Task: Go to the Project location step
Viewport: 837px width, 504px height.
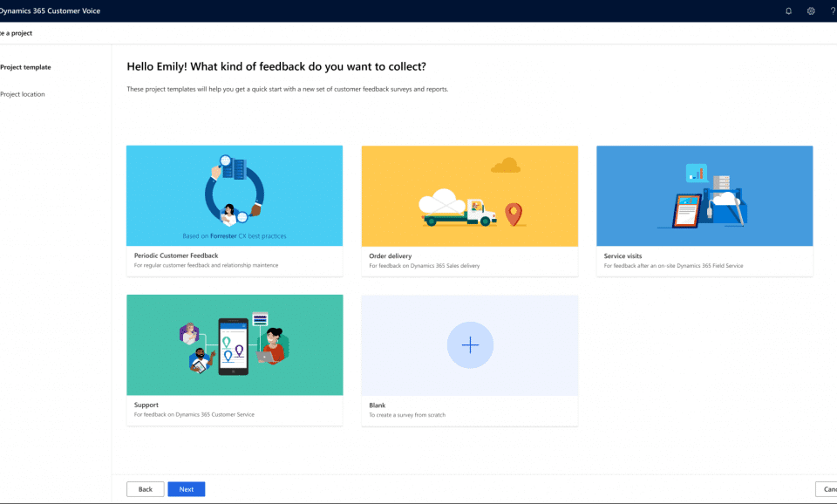Action: [x=23, y=94]
